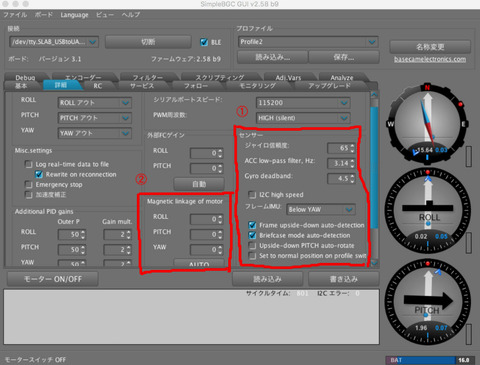Enable Emergency stop checkbox

pyautogui.click(x=29, y=185)
